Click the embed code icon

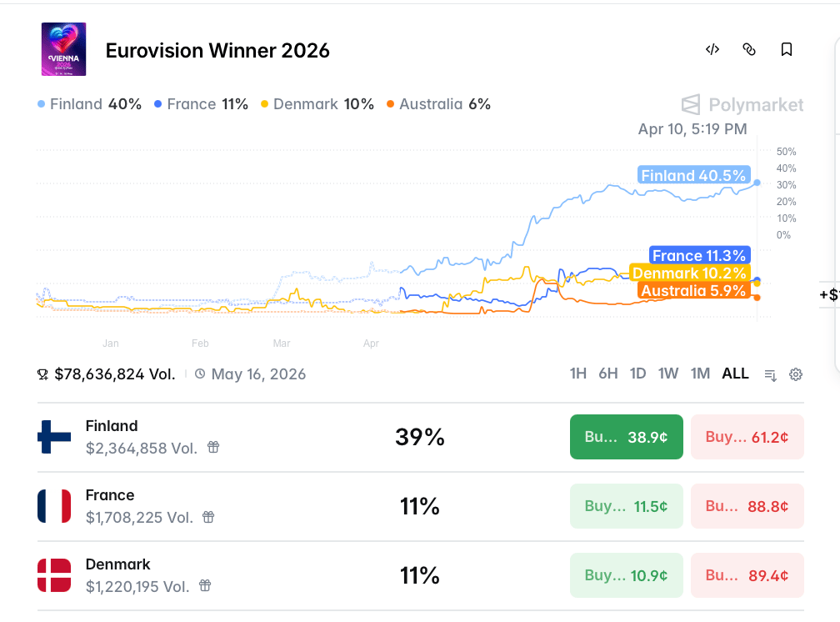click(x=712, y=50)
